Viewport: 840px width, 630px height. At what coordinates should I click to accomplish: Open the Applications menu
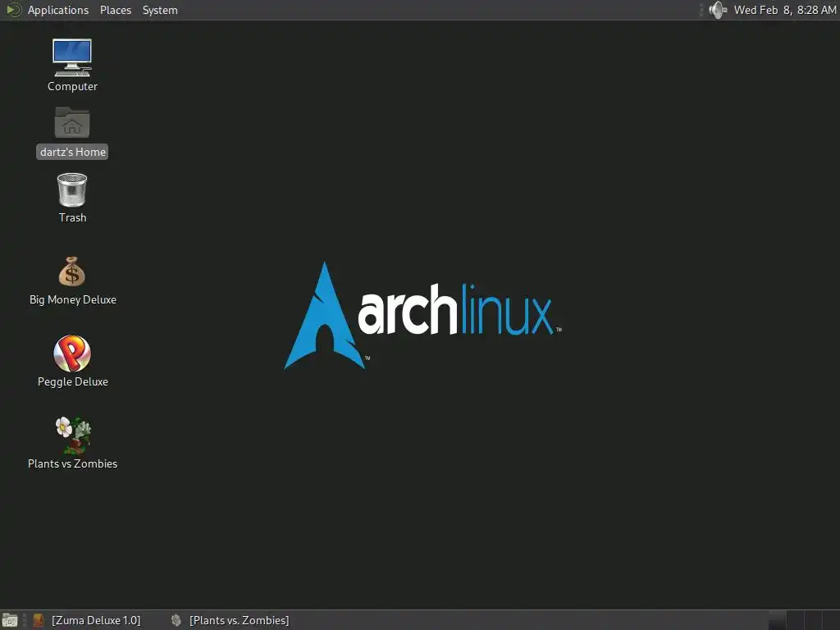pos(58,10)
